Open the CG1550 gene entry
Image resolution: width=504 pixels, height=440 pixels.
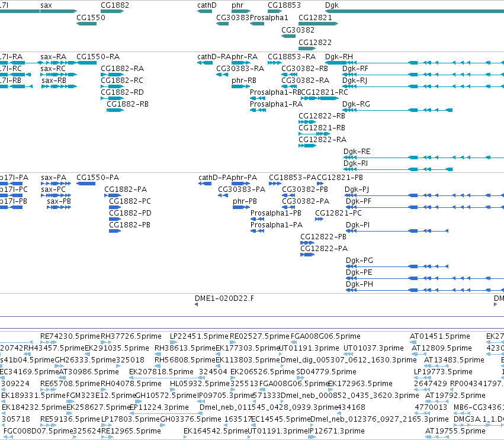(x=91, y=18)
